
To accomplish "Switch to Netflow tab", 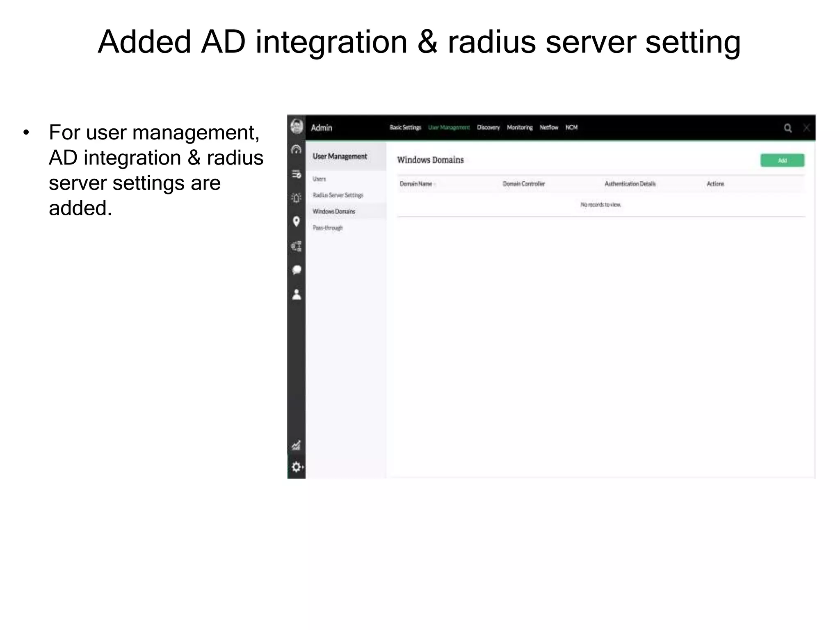I will point(549,128).
